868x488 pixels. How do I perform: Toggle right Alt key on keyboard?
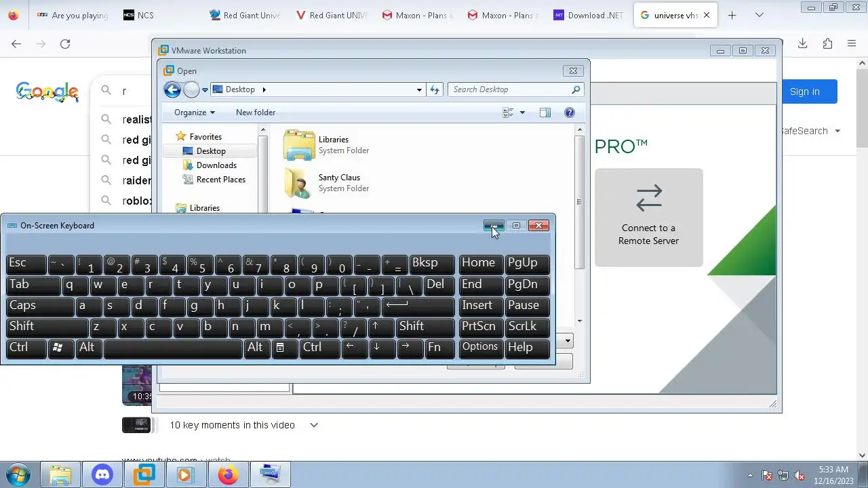coord(257,348)
